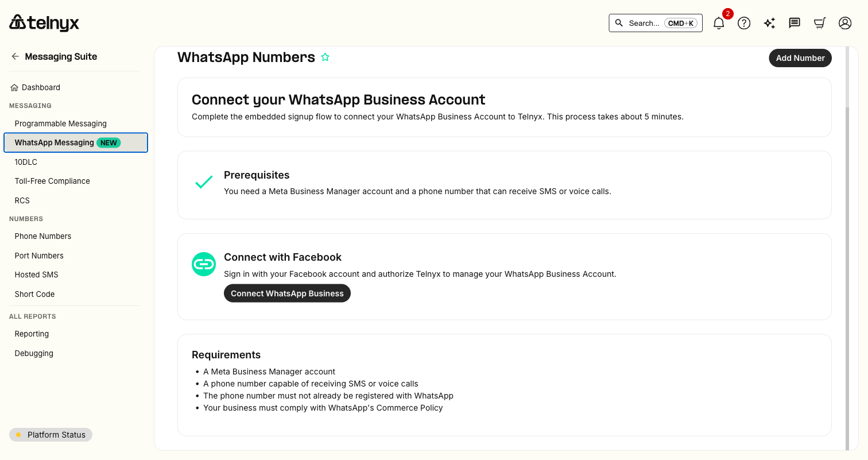
Task: Click Connect WhatsApp Business button
Action: 287,293
